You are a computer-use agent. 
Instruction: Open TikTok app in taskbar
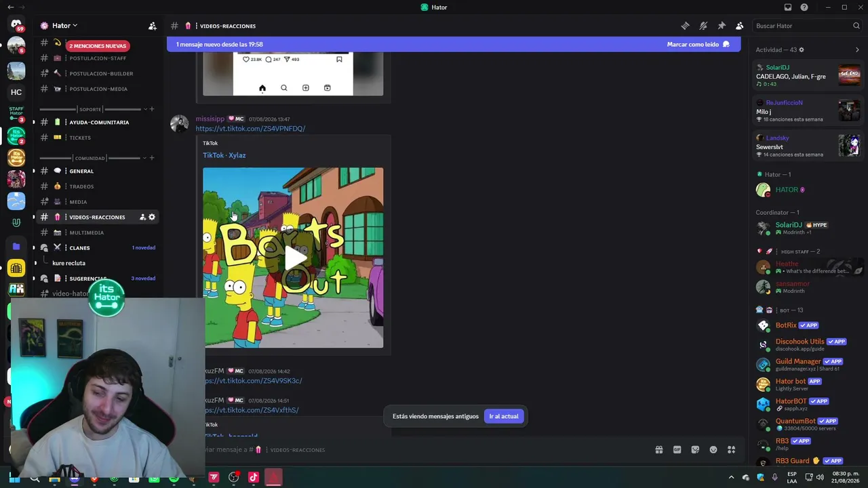tap(254, 477)
